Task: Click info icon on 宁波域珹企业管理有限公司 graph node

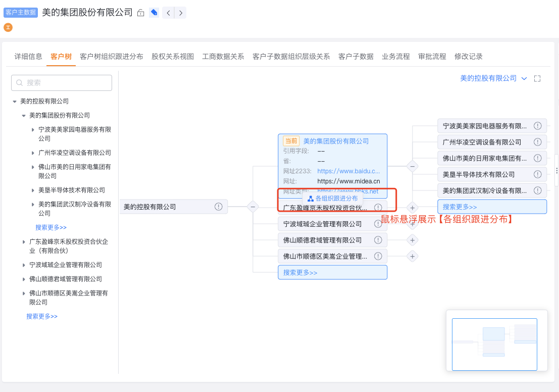Action: [x=378, y=224]
